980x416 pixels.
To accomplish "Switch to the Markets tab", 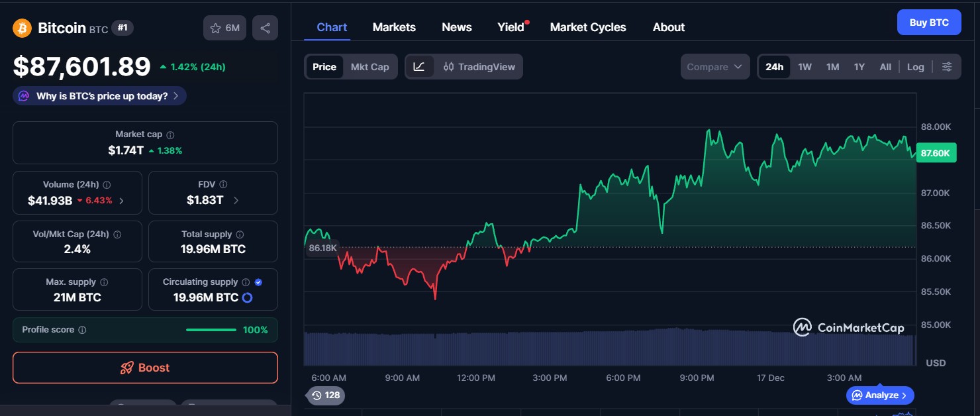I will pyautogui.click(x=394, y=27).
